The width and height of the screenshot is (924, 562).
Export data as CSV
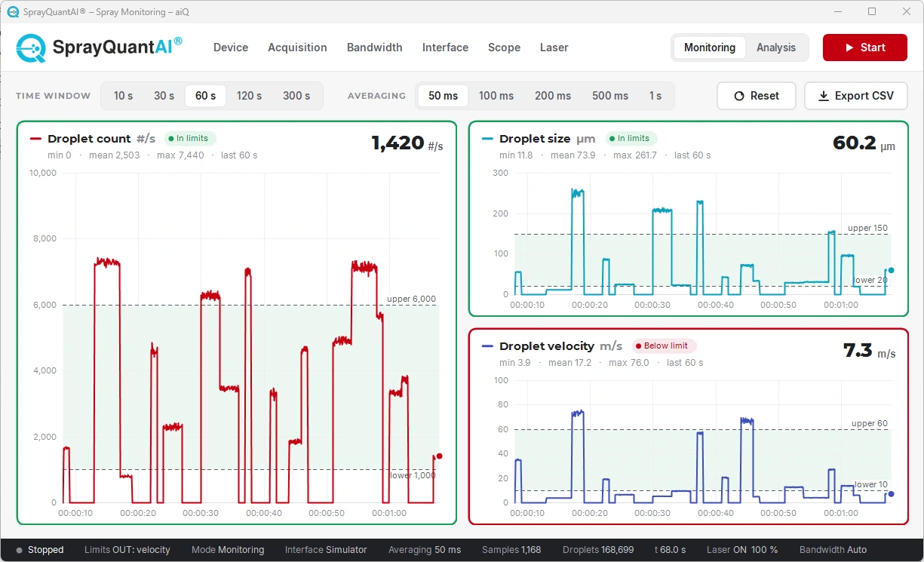856,96
